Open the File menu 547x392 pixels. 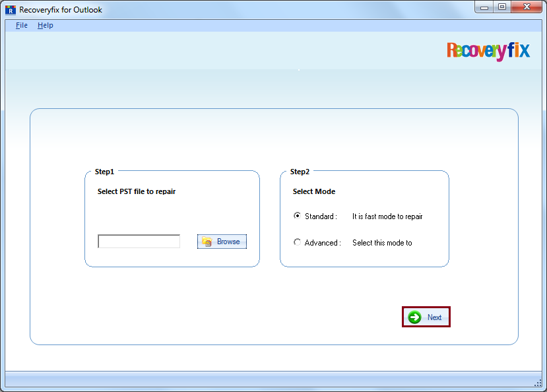(x=22, y=26)
